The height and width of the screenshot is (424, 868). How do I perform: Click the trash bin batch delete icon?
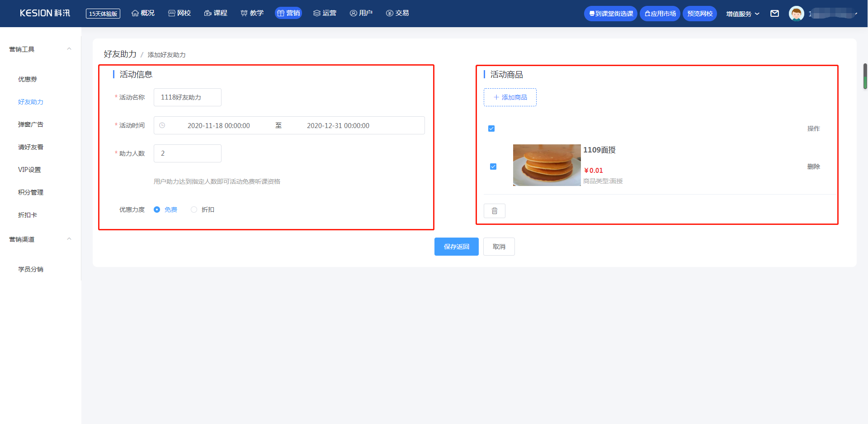pyautogui.click(x=495, y=211)
